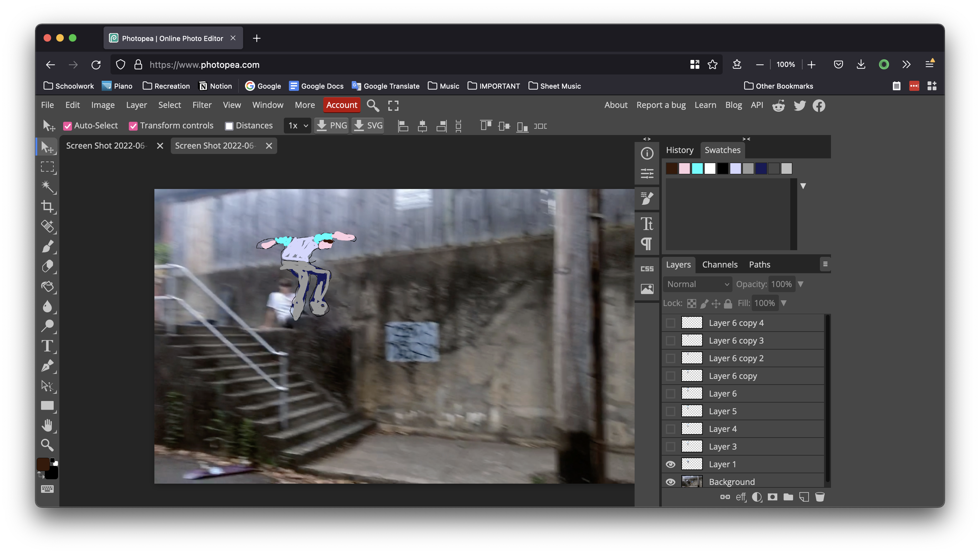Hide the Background layer
This screenshot has width=980, height=554.
tap(671, 482)
